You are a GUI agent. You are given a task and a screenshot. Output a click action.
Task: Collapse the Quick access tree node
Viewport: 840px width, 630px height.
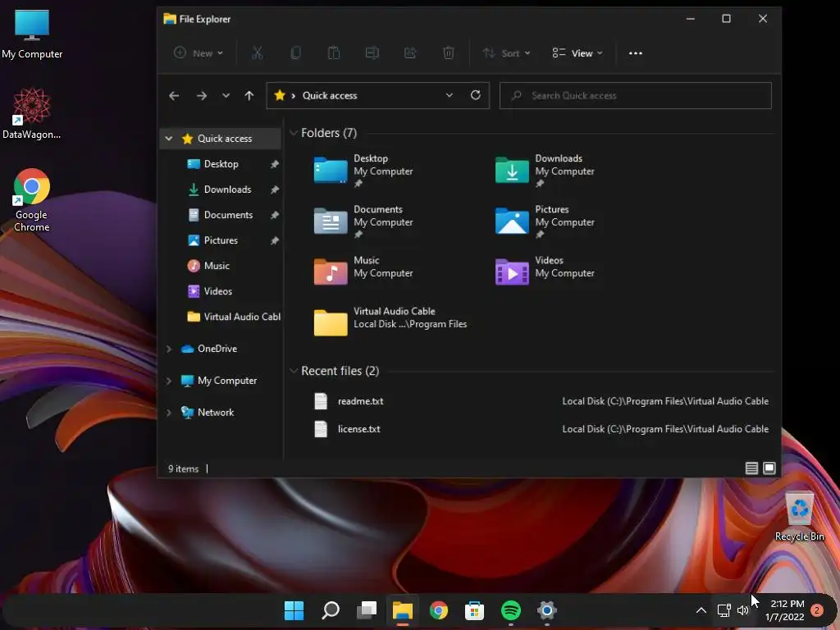(x=169, y=138)
